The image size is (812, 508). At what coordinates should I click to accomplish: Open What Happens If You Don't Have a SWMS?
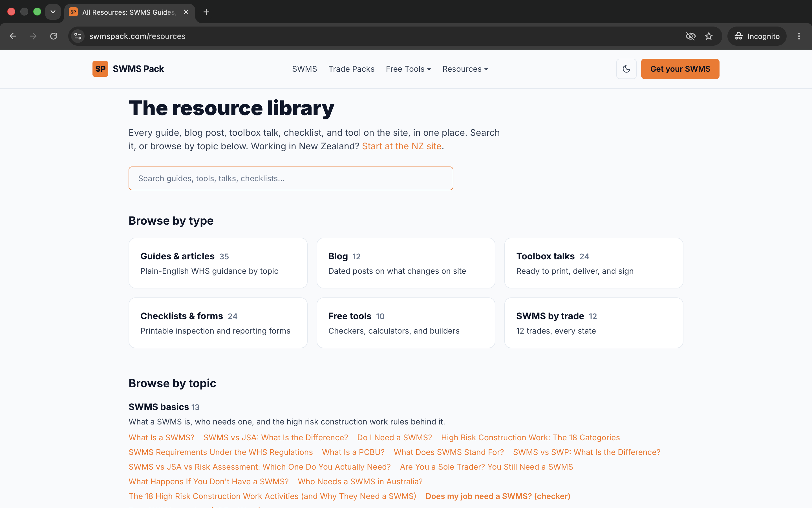(209, 482)
